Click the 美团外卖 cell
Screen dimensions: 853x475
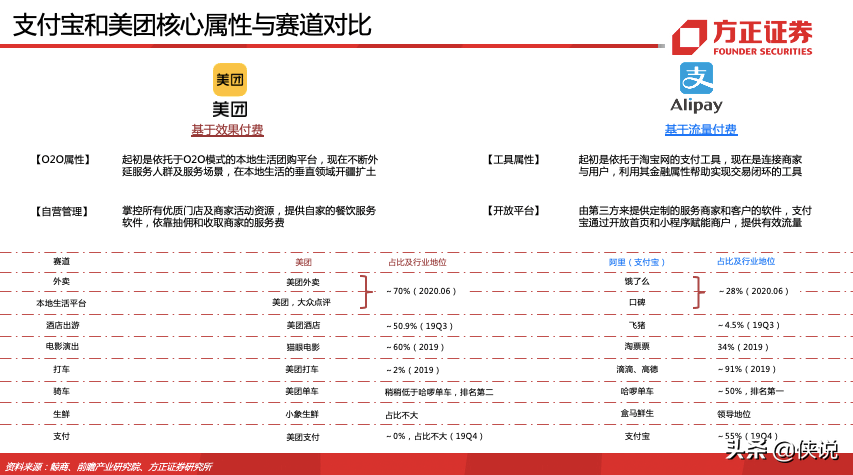tap(303, 282)
